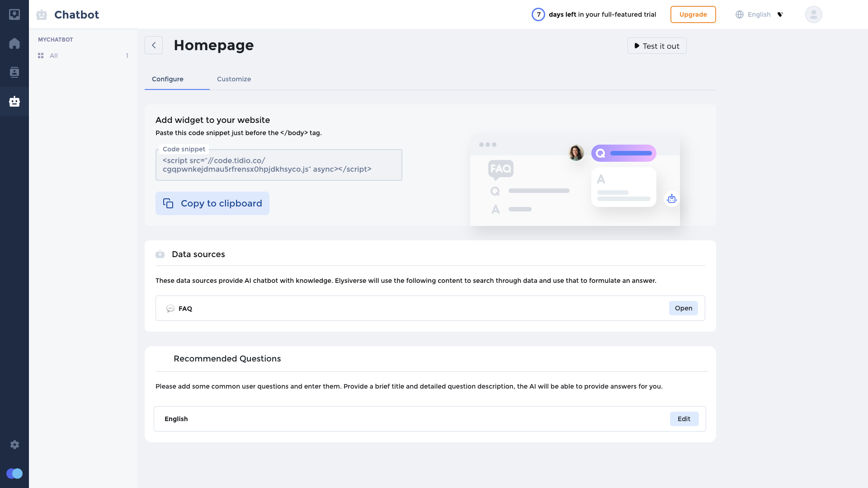The image size is (868, 488).
Task: Click the orange Upgrade button
Action: pyautogui.click(x=693, y=14)
